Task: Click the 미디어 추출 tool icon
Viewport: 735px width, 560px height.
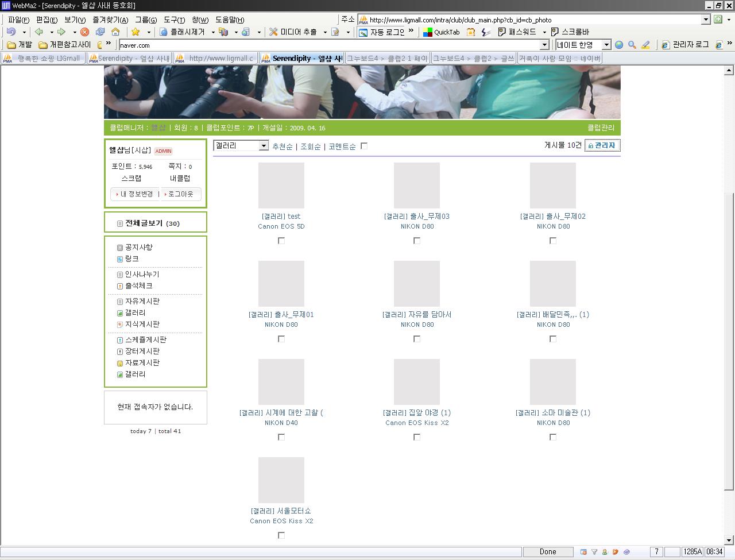Action: [273, 32]
